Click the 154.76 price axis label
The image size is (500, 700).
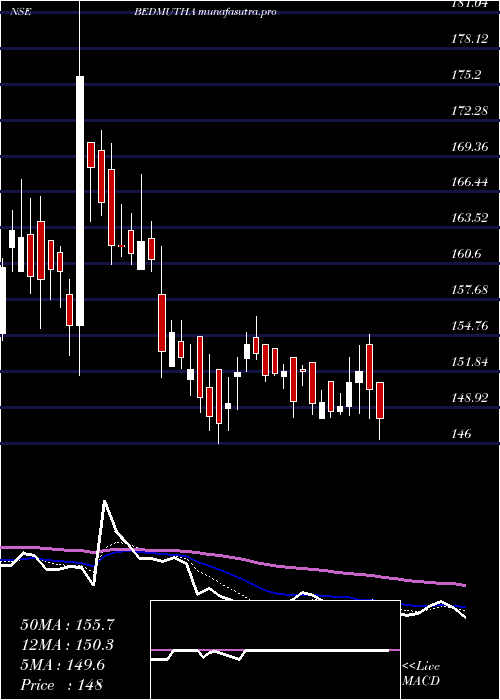coord(469,326)
